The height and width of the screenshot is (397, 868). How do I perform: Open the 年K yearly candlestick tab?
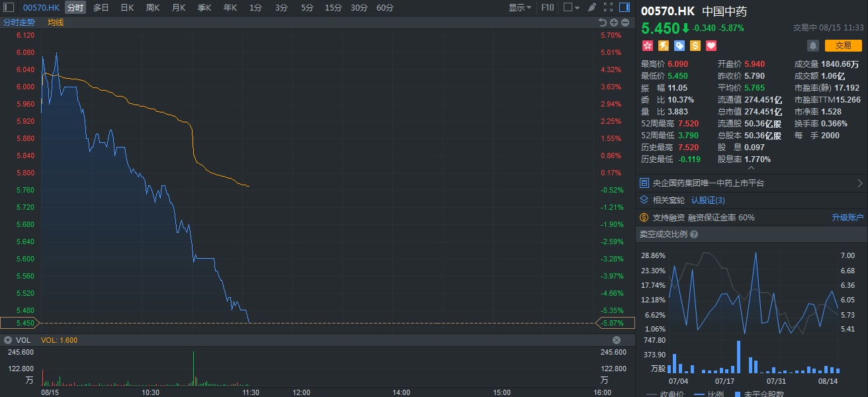[x=230, y=8]
